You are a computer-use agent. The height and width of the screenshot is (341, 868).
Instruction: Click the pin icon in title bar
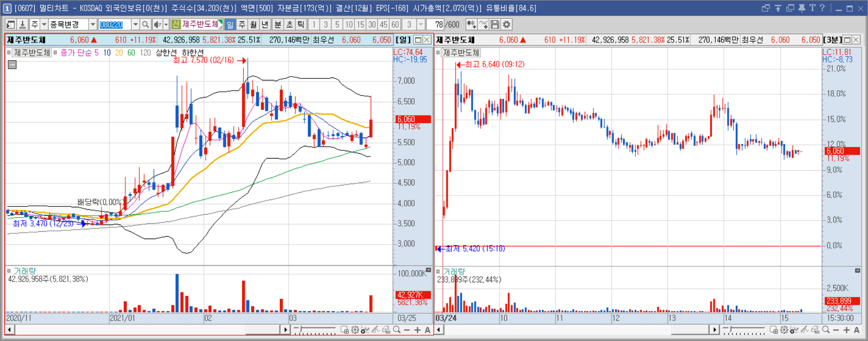[x=802, y=8]
